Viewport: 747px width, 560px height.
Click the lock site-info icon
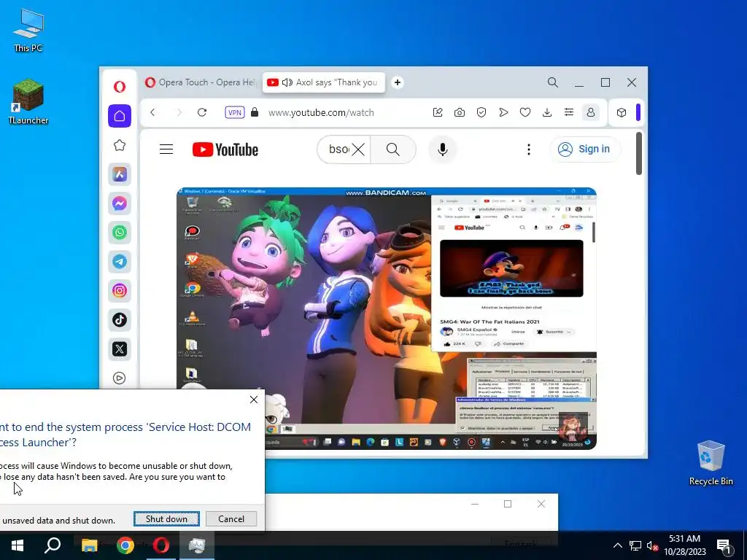coord(255,112)
